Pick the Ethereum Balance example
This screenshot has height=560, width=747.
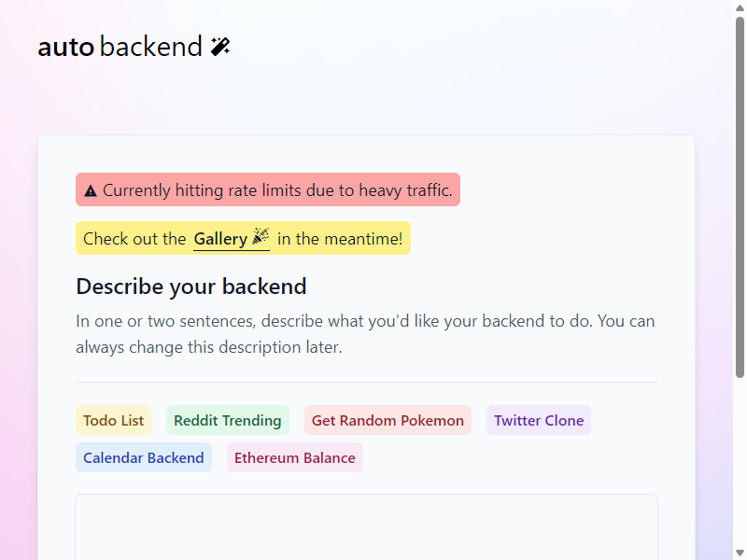click(x=295, y=457)
